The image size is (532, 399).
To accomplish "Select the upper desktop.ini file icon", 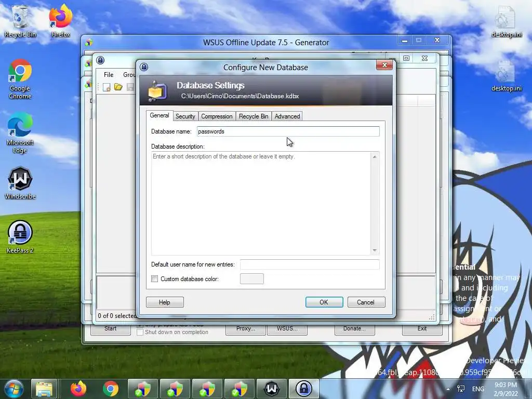I will click(506, 22).
